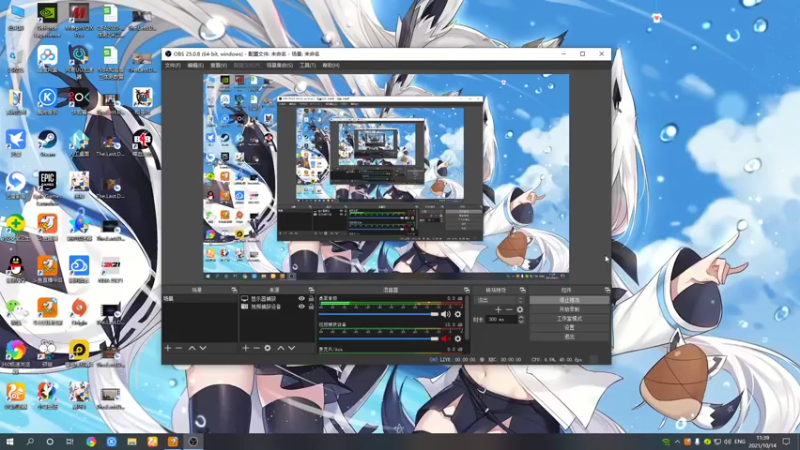Pop out the Controls dock panel
Image resolution: width=800 pixels, height=450 pixels.
pyautogui.click(x=607, y=290)
